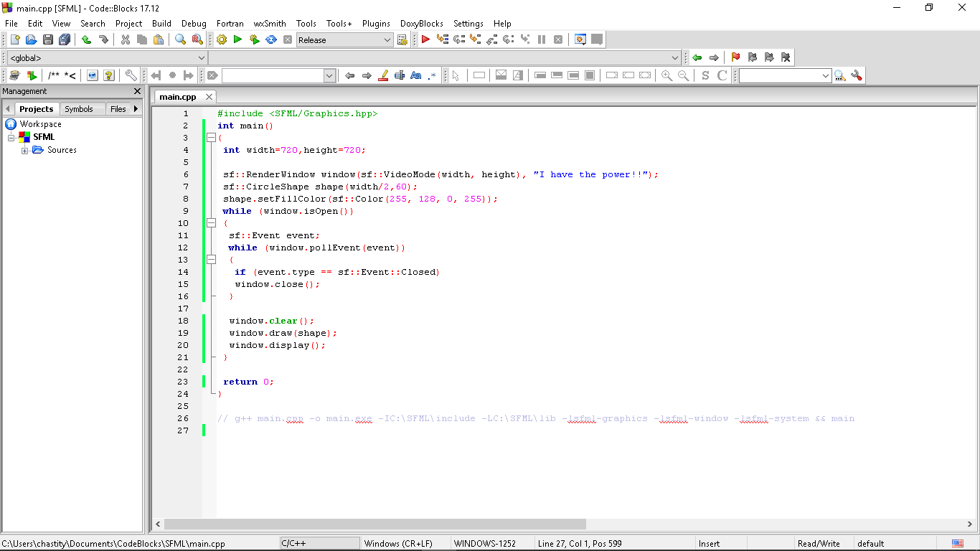
Task: Extract documentation with the DoxyBlocks icon
Action: 14,75
